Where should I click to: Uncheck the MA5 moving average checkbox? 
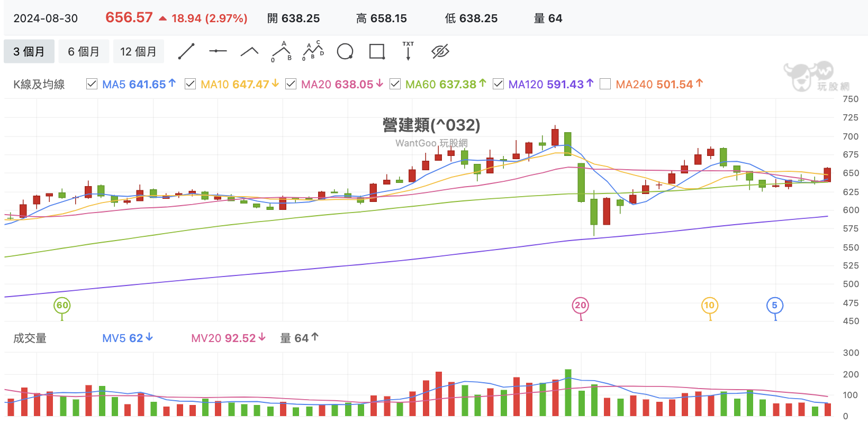[x=92, y=84]
